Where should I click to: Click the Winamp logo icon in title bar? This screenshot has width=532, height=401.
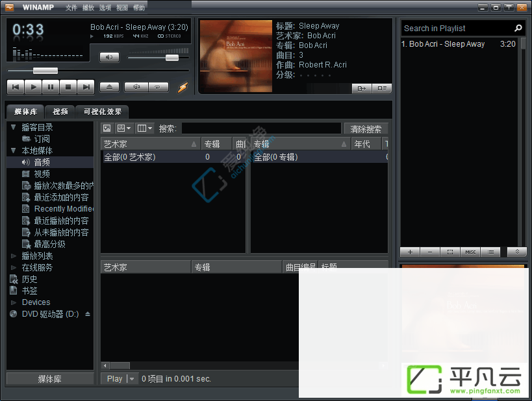10,7
